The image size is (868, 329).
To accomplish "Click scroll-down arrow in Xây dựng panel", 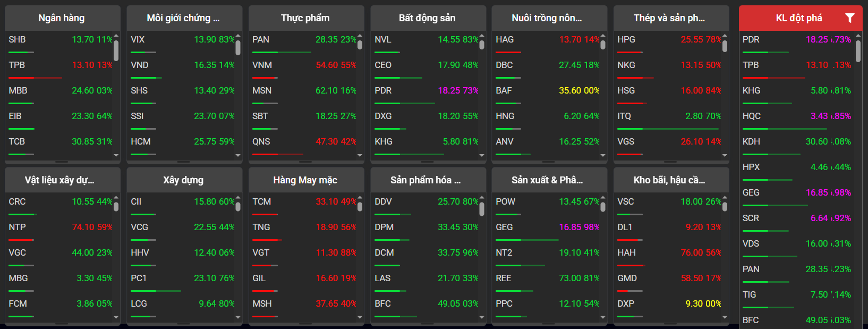I will (x=238, y=317).
